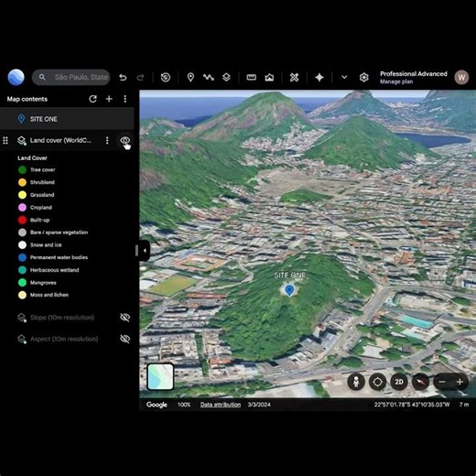Image resolution: width=476 pixels, height=476 pixels.
Task: Open the Data attribution link
Action: pos(221,405)
